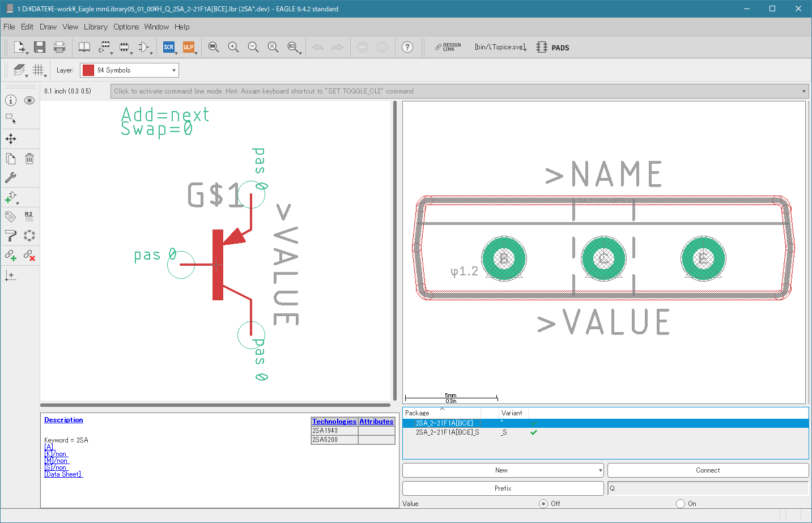Open the Data Sheet link
Viewport: 812px width, 523px height.
tap(63, 474)
